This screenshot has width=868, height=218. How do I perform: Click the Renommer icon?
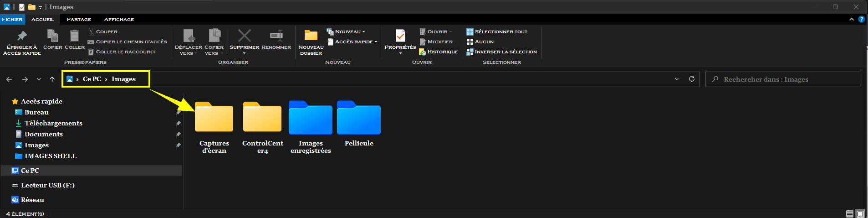click(276, 36)
